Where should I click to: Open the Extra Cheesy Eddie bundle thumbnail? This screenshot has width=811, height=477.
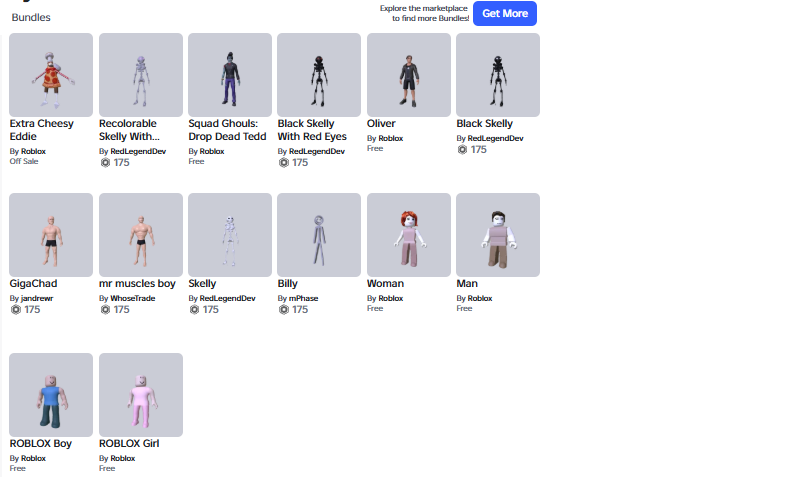(51, 75)
